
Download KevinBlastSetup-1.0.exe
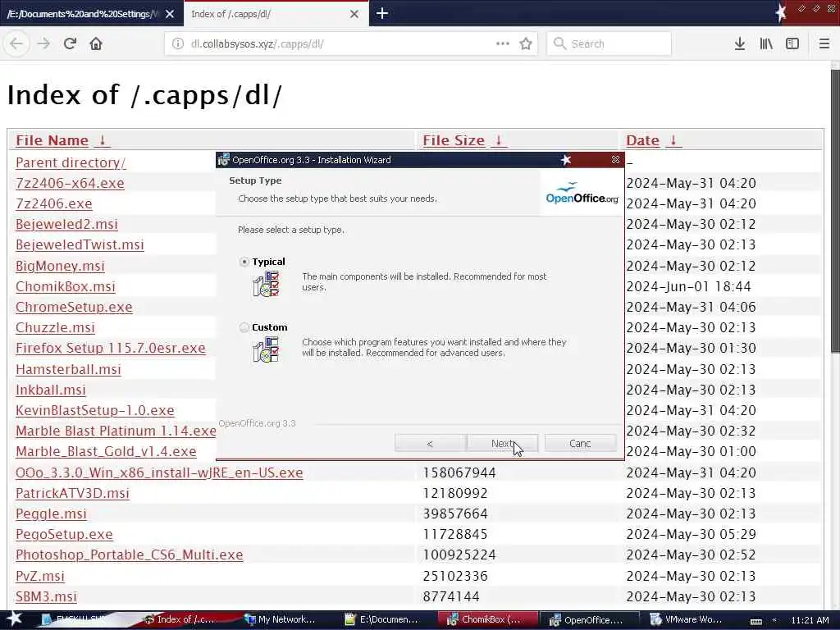[x=95, y=410]
